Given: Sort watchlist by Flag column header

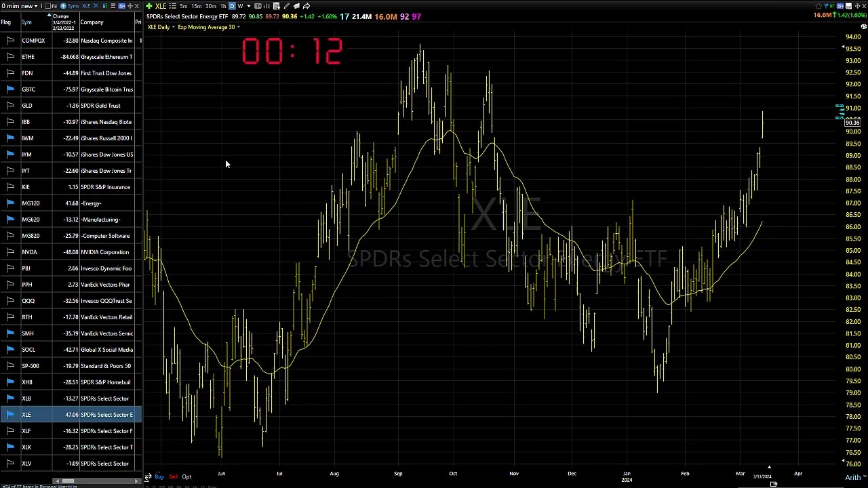Looking at the screenshot, I should point(5,22).
